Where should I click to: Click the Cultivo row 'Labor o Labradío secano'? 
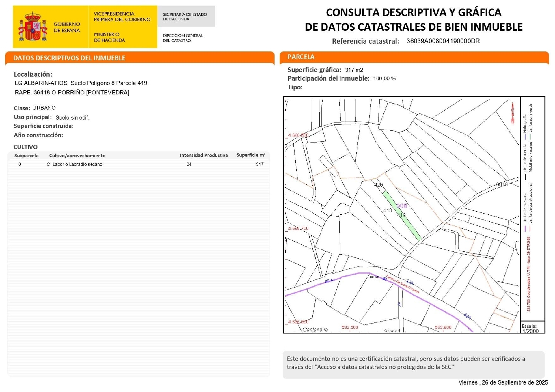[x=77, y=164]
